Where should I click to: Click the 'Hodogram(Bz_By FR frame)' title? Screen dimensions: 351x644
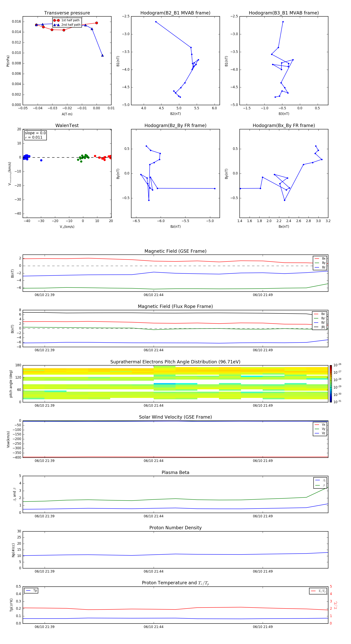pyautogui.click(x=175, y=125)
